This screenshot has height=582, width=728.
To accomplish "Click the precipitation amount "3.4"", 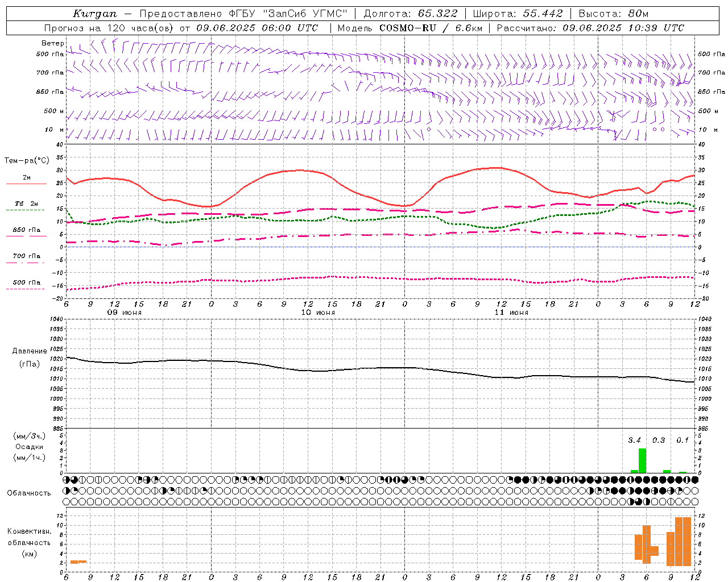I will click(x=634, y=440).
